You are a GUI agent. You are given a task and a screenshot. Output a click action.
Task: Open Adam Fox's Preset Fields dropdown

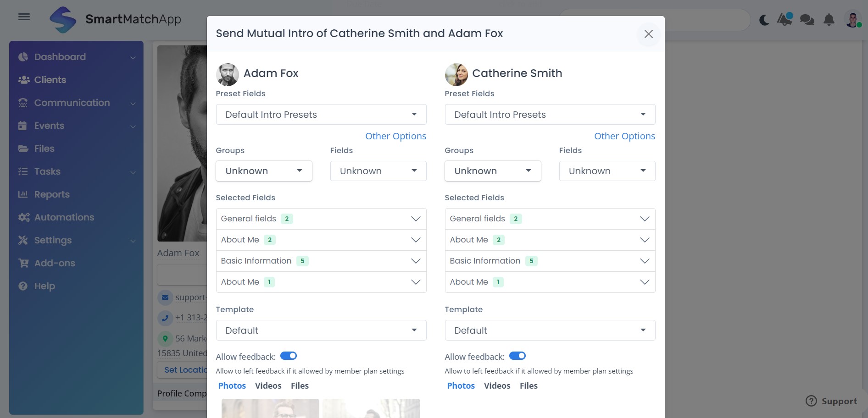(321, 115)
